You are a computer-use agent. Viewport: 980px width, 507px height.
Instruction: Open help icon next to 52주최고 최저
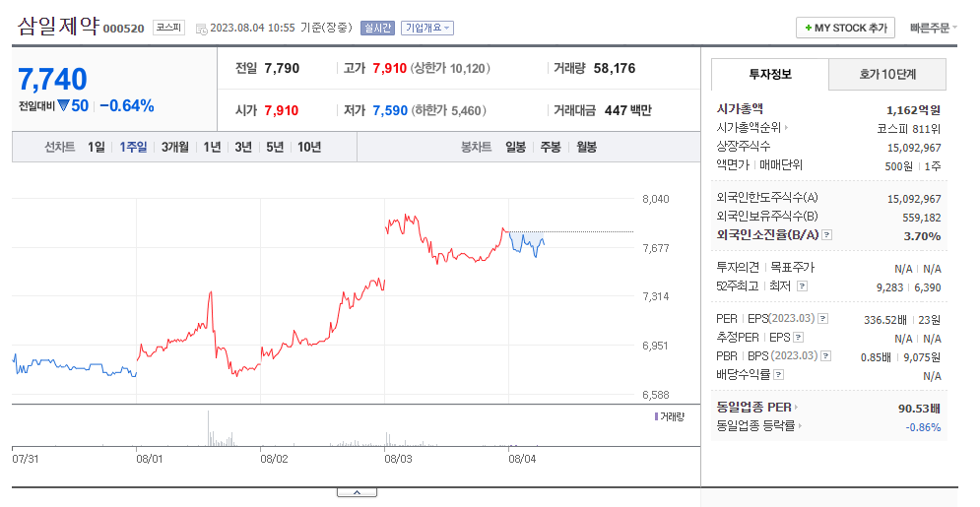(802, 285)
